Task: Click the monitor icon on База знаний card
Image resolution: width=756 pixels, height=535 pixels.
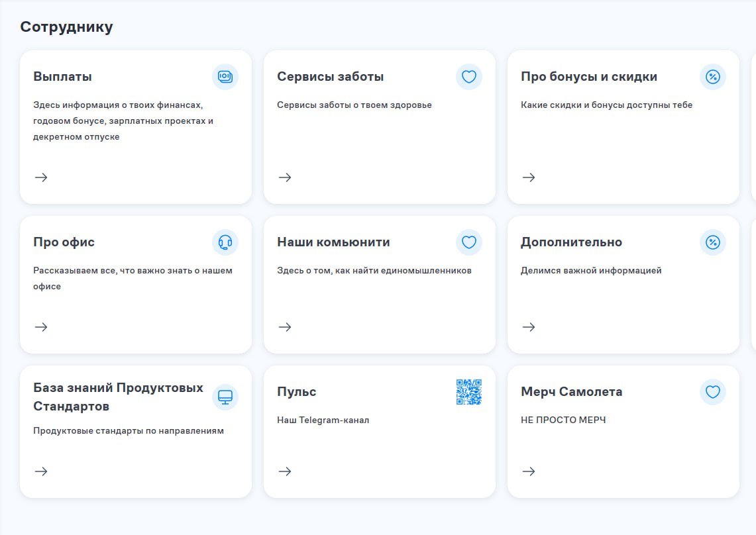Action: pyautogui.click(x=225, y=397)
